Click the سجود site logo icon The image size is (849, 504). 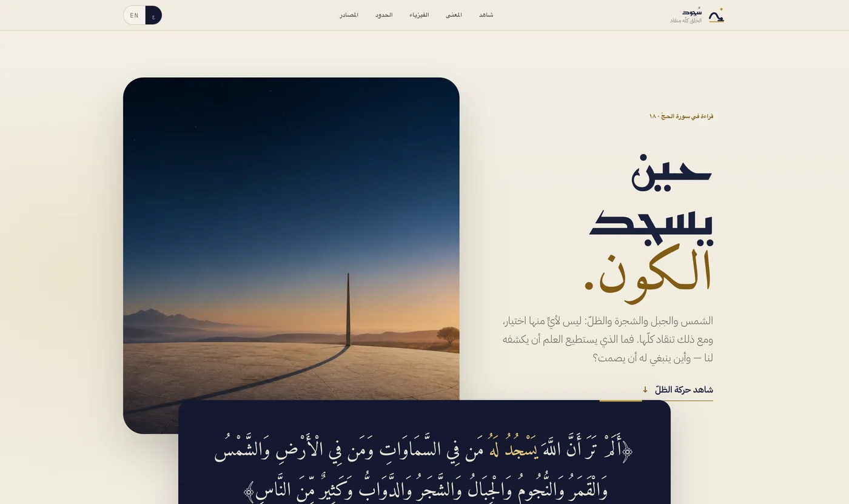point(716,16)
